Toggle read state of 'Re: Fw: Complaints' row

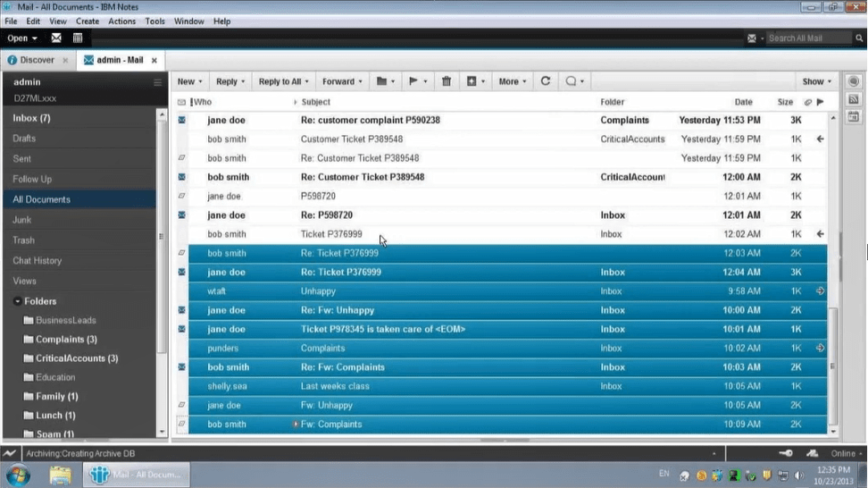click(182, 367)
